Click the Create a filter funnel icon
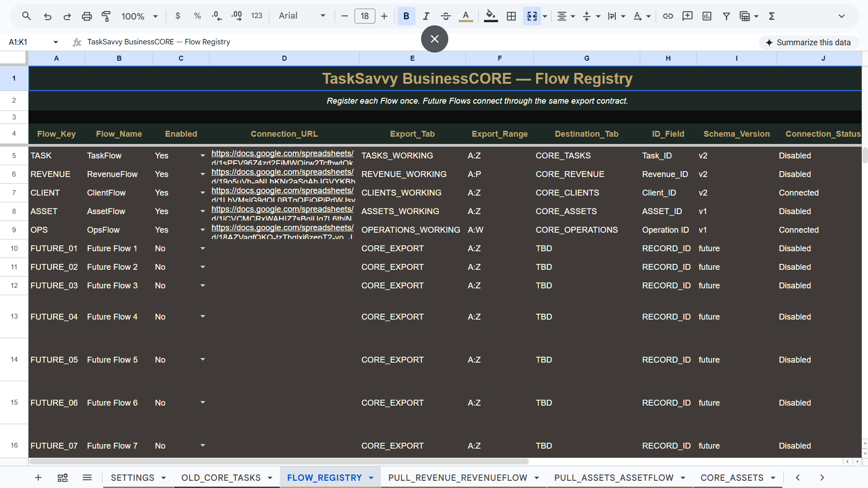The height and width of the screenshot is (488, 868). (726, 16)
